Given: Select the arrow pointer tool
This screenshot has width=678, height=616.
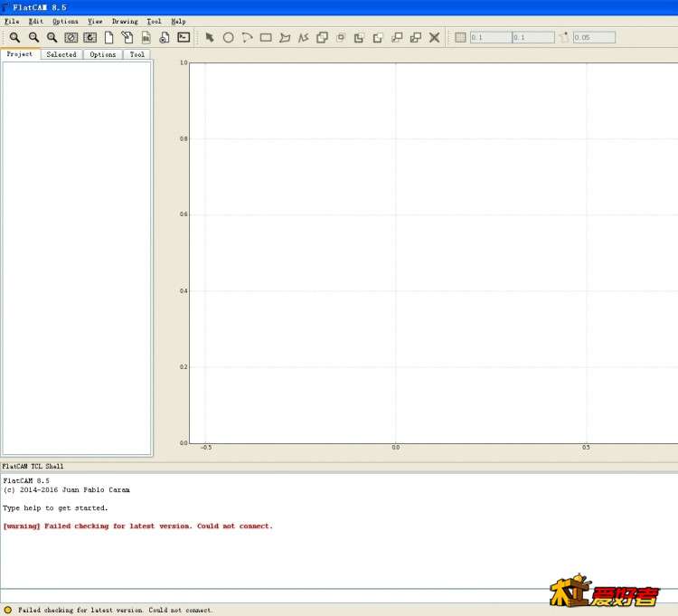Looking at the screenshot, I should (210, 38).
